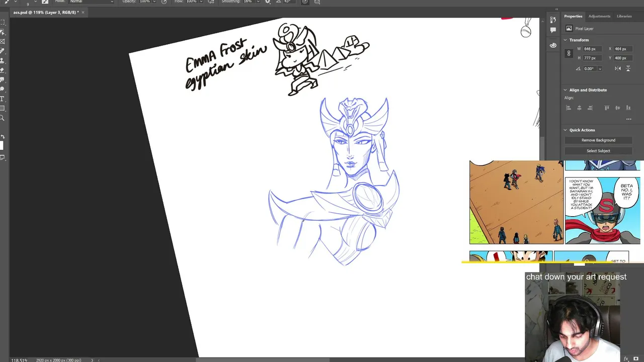
Task: Select the Eraser tool
Action: pos(2,70)
